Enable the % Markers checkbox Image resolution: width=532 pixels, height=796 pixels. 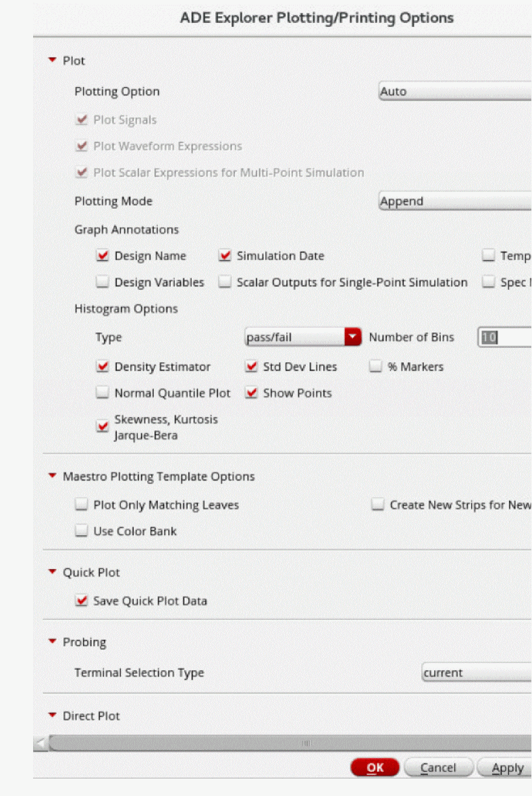coord(376,367)
